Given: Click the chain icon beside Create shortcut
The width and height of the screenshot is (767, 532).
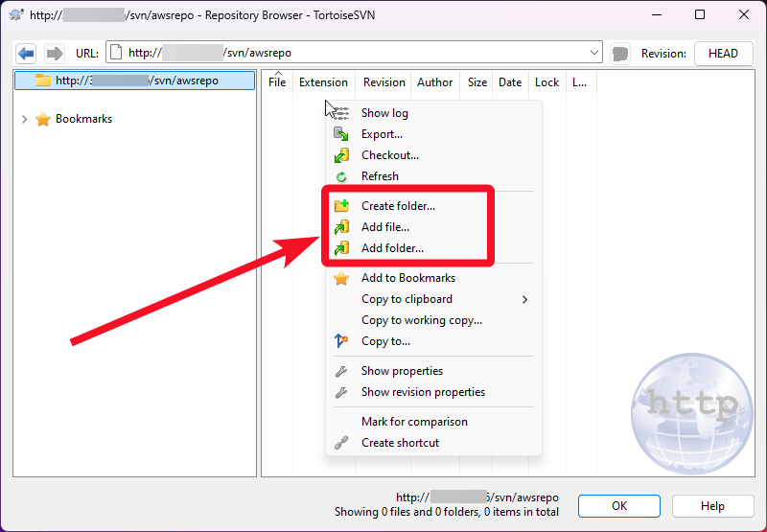Looking at the screenshot, I should (x=340, y=443).
